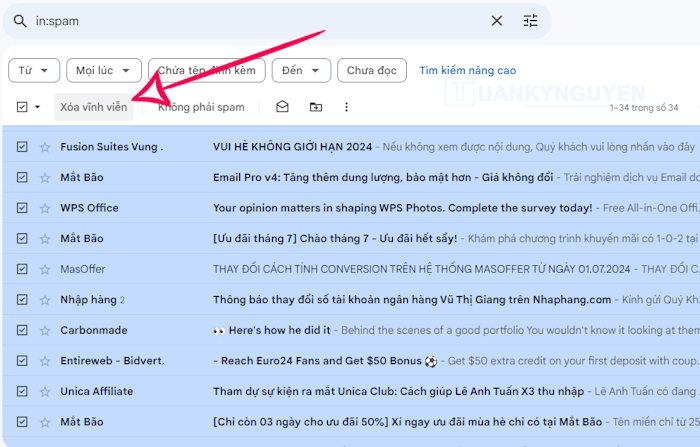The width and height of the screenshot is (700, 447).
Task: Open Tìm kiếm nâng cao link
Action: click(467, 71)
